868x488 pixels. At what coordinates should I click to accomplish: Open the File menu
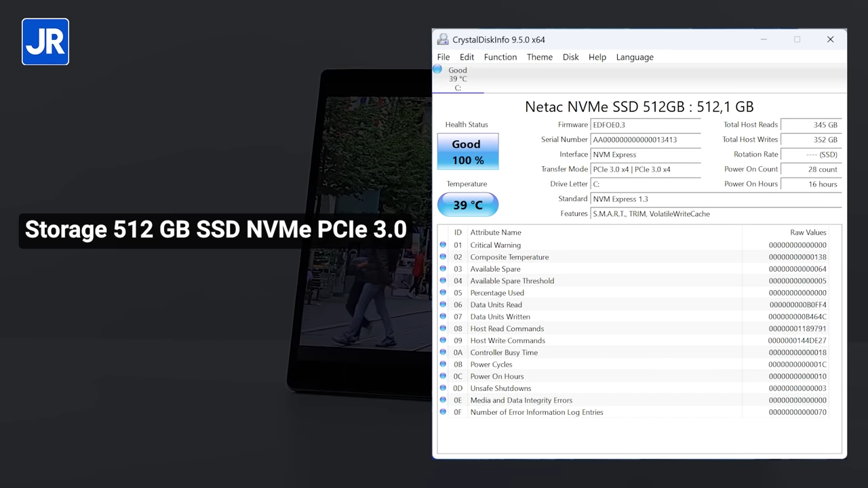(x=443, y=57)
